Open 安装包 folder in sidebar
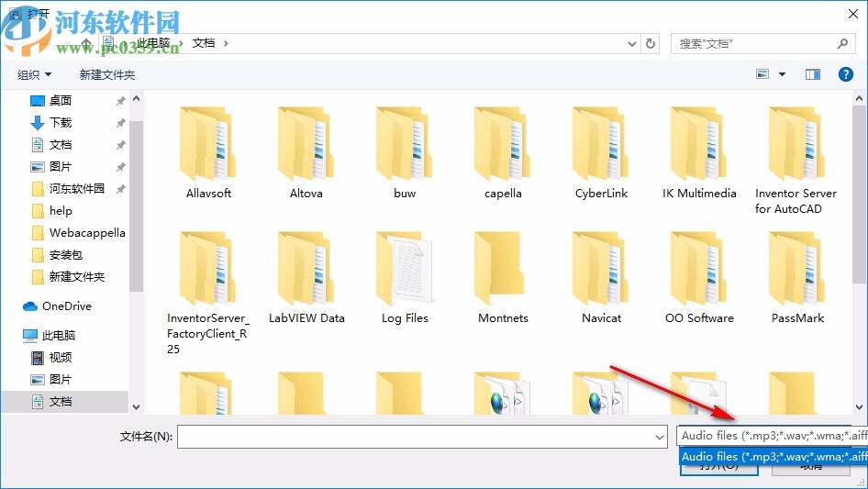 66,255
